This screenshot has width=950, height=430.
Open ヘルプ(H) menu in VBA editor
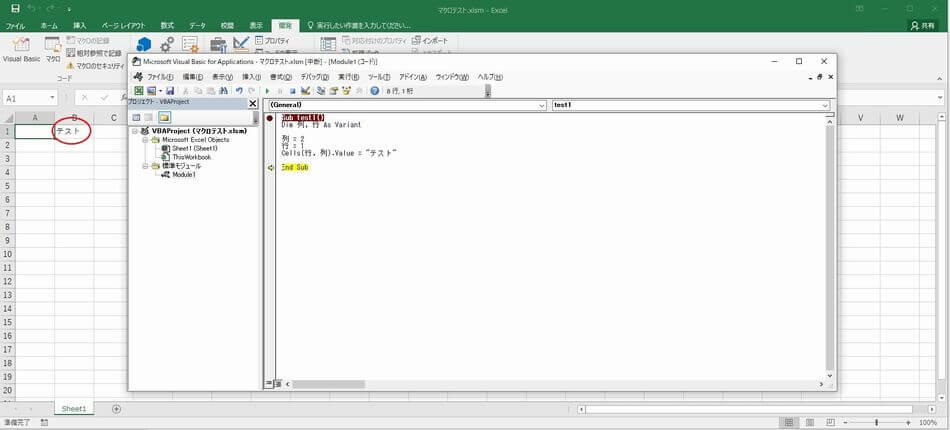click(x=490, y=78)
